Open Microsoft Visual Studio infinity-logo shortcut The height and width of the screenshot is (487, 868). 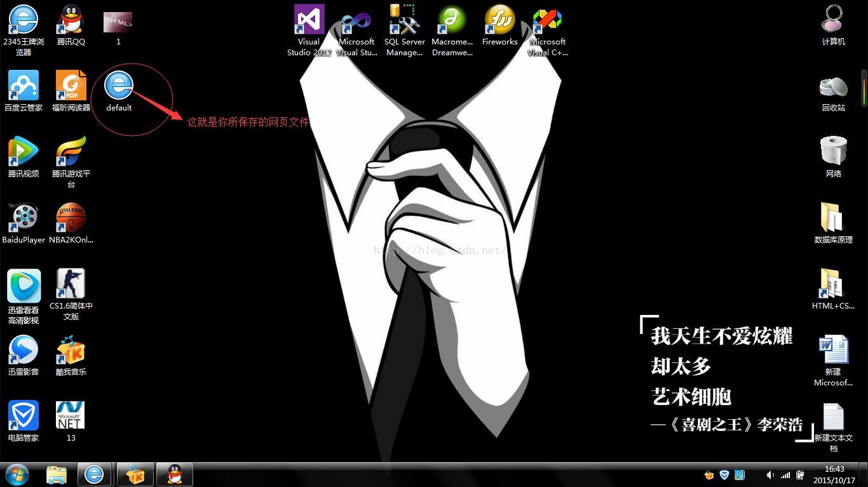click(x=356, y=30)
